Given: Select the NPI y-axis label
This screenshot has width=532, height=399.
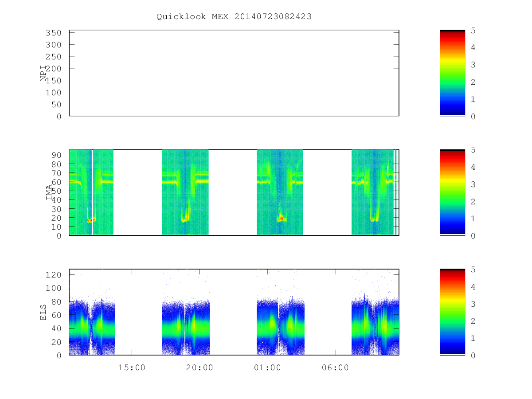Looking at the screenshot, I should (x=43, y=73).
